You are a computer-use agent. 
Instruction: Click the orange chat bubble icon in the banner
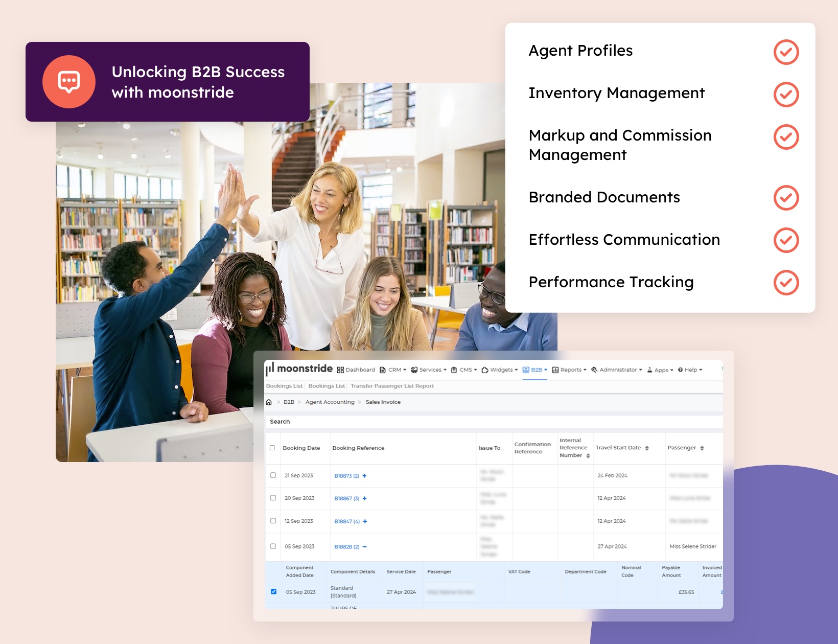(69, 82)
